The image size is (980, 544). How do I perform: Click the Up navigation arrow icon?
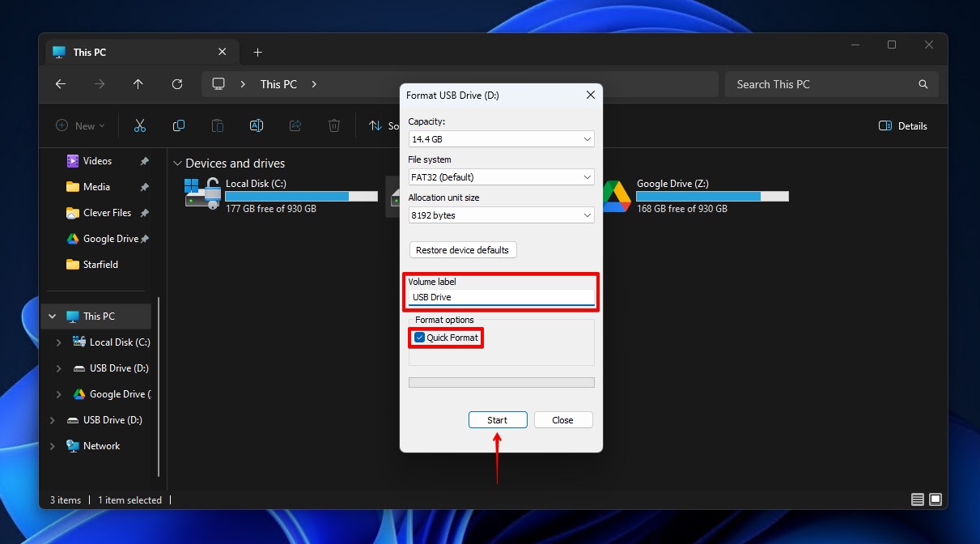click(x=138, y=84)
